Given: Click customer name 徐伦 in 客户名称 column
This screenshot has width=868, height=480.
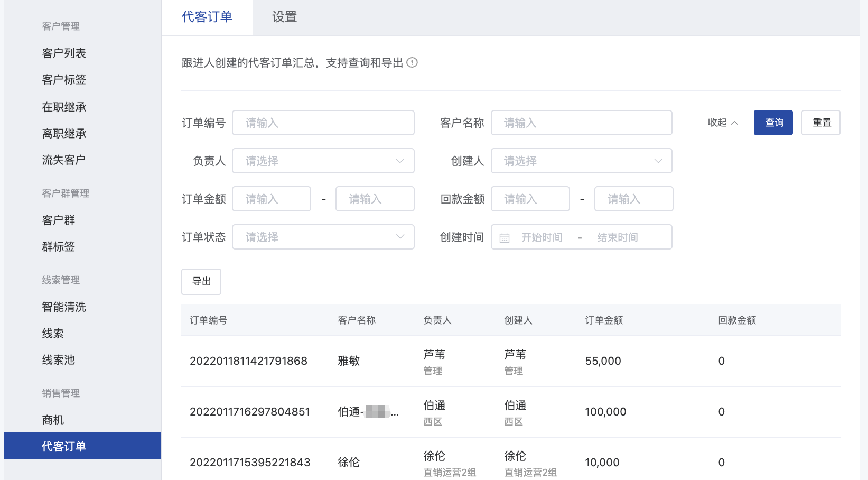Looking at the screenshot, I should tap(349, 463).
